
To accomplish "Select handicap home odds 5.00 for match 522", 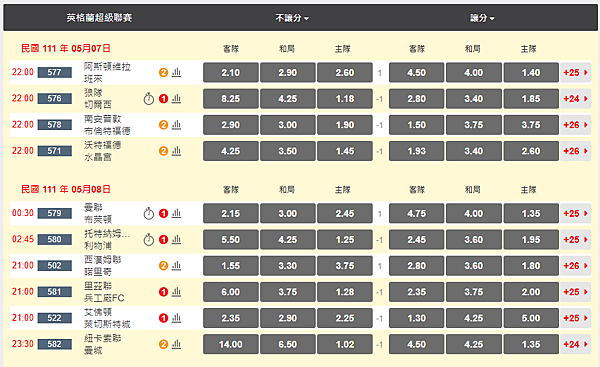I will (x=531, y=318).
